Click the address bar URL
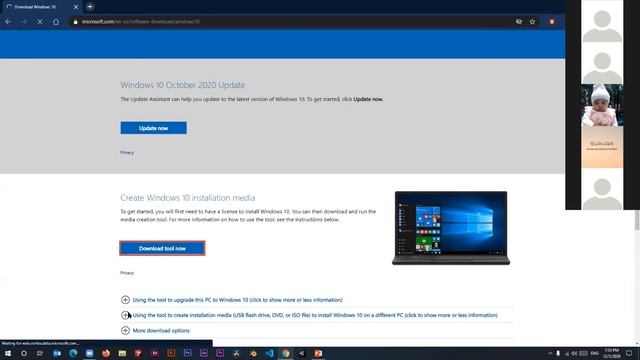Viewport: 640px width, 360px height. pyautogui.click(x=141, y=22)
